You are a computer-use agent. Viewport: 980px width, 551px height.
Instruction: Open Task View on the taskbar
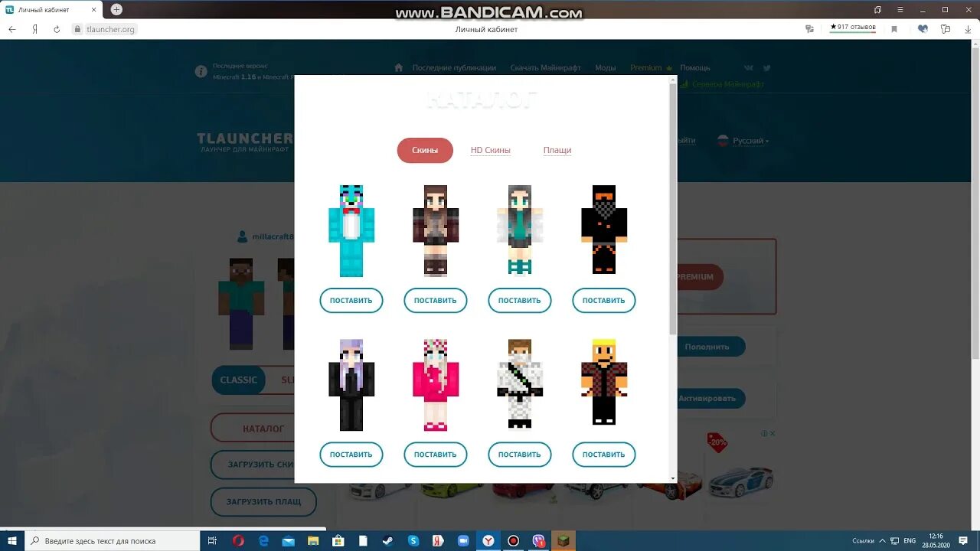click(213, 540)
